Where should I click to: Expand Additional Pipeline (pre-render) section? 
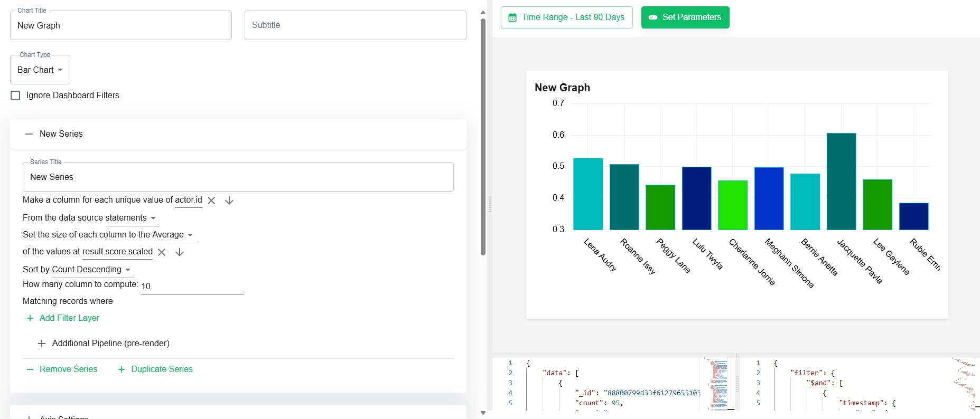pos(104,344)
